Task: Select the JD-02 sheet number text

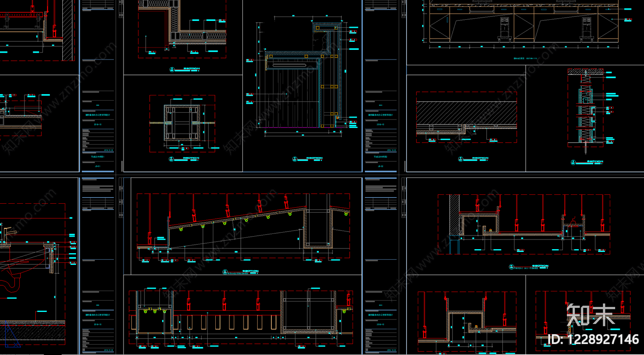Action: (x=380, y=166)
